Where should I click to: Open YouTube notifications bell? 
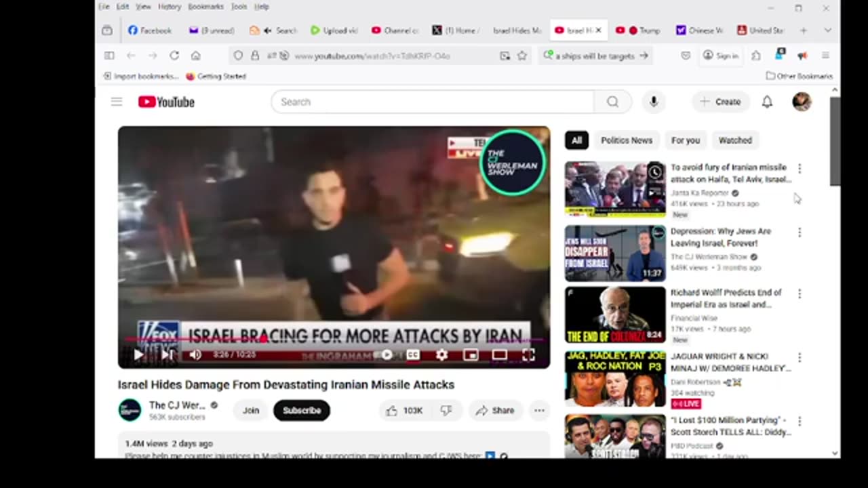[767, 102]
